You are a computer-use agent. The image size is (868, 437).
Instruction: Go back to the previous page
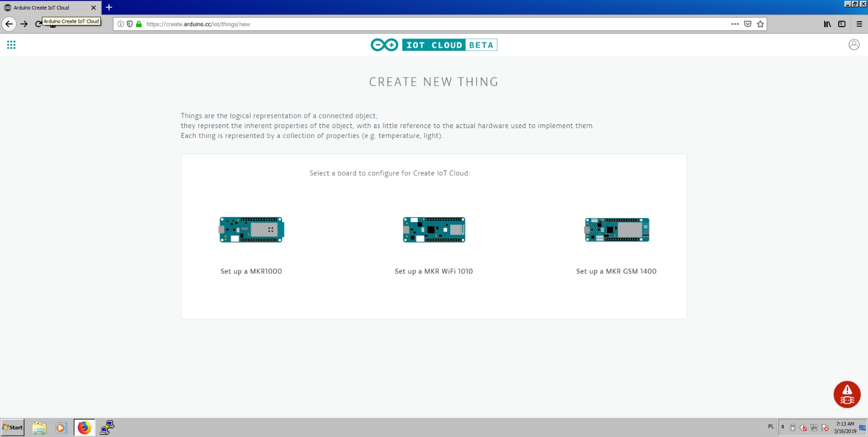(9, 24)
